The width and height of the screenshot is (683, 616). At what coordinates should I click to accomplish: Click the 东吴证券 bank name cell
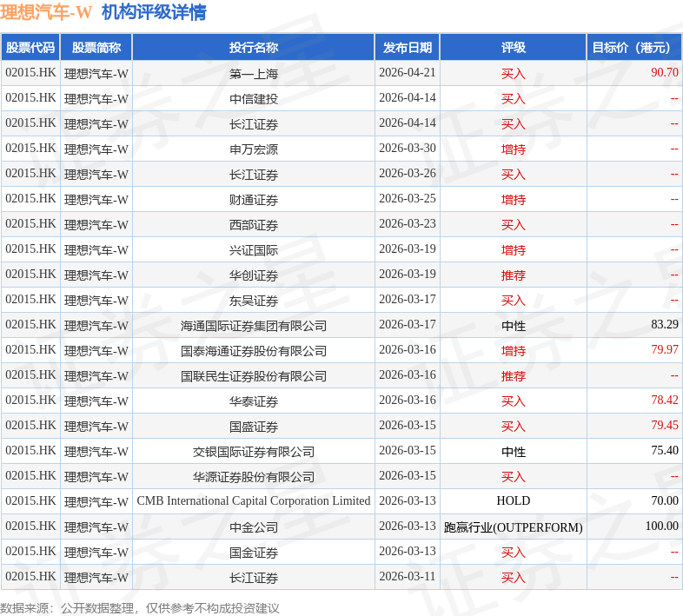[254, 301]
